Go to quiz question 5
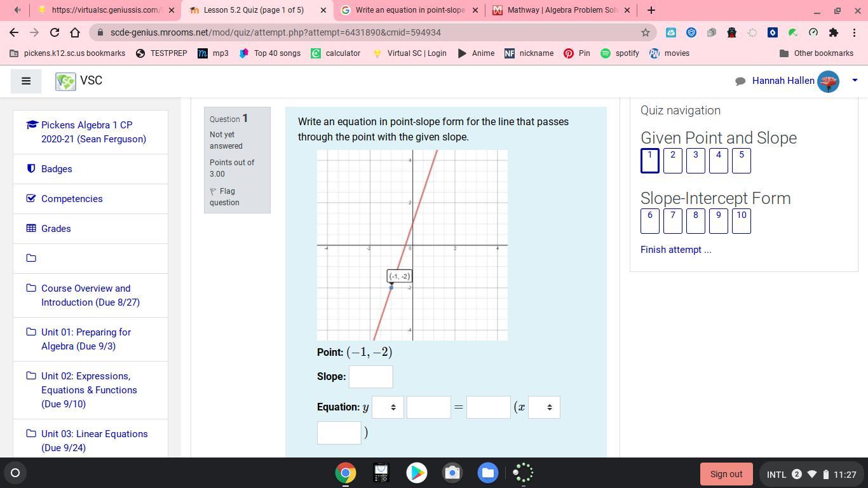Viewport: 868px width, 488px height. point(742,161)
